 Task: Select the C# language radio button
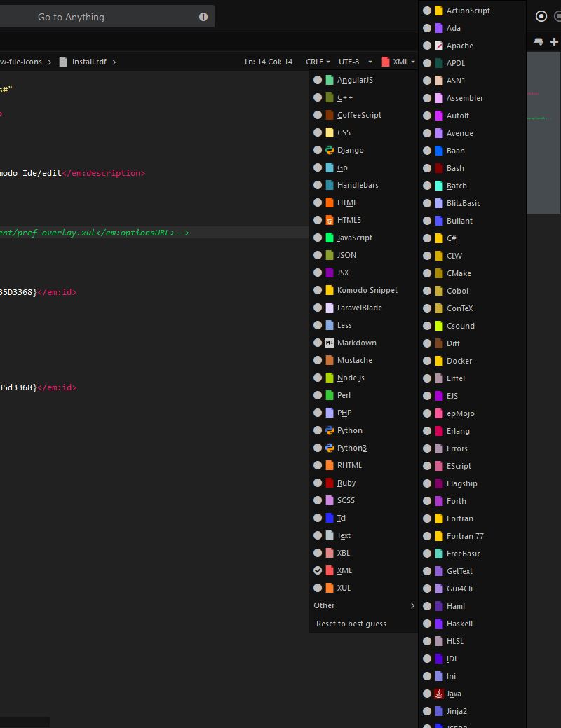pos(427,238)
